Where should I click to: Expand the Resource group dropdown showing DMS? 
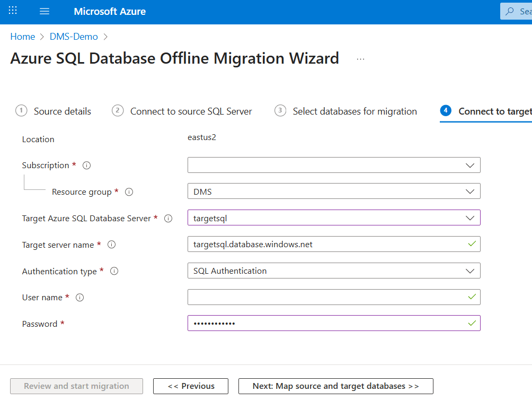tap(334, 192)
